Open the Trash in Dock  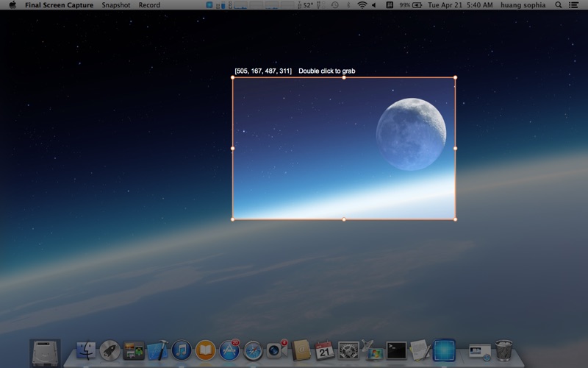503,350
